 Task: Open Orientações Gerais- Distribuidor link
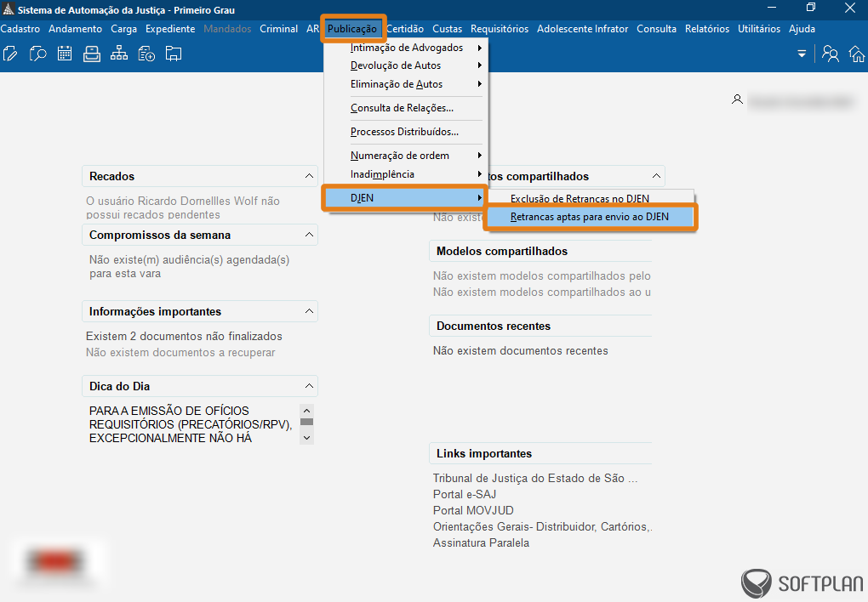(543, 527)
